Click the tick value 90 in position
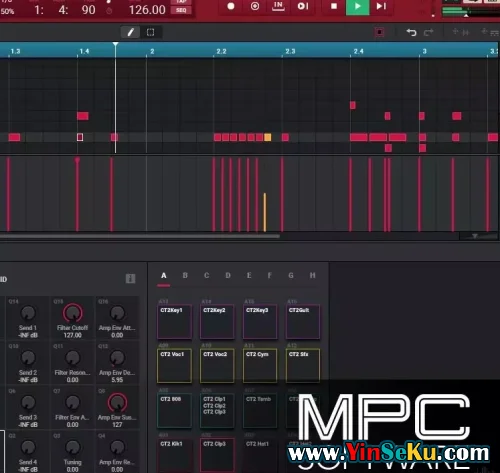The width and height of the screenshot is (500, 473). click(x=88, y=10)
